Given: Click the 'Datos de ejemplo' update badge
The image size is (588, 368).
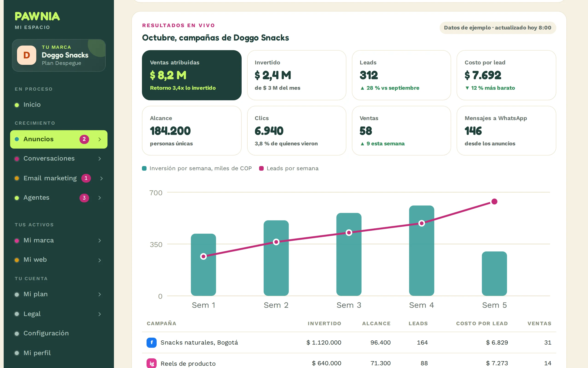Looking at the screenshot, I should tap(498, 28).
